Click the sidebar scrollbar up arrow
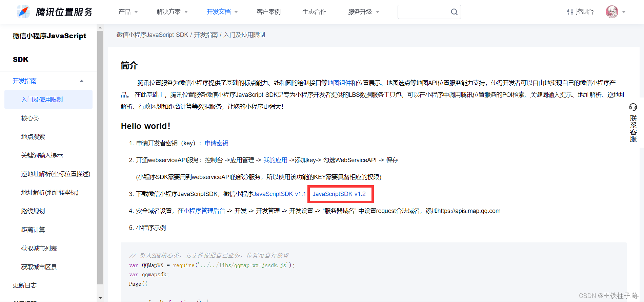Image resolution: width=644 pixels, height=302 pixels. (x=100, y=27)
